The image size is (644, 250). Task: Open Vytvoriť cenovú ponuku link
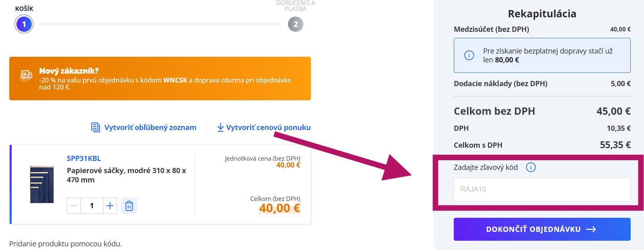[x=268, y=127]
